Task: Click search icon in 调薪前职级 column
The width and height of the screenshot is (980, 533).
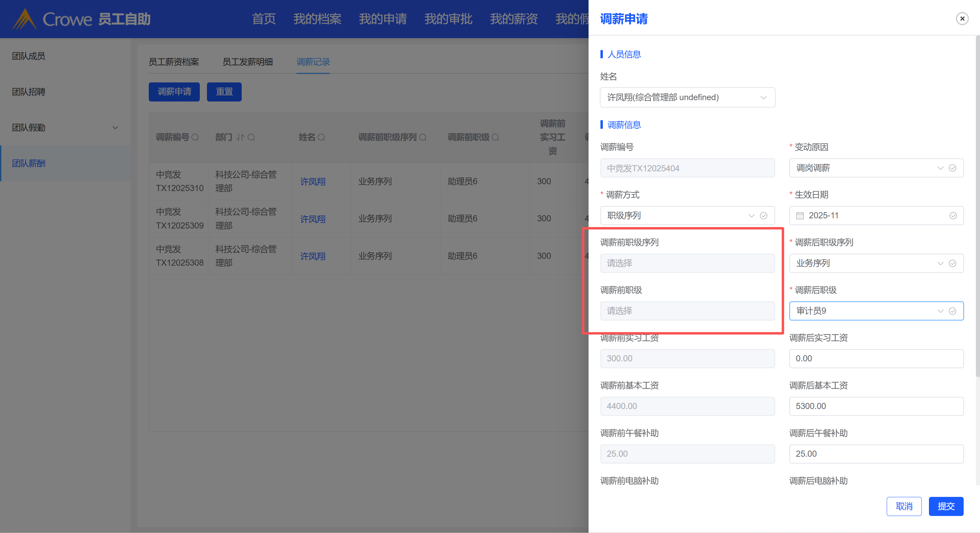Action: tap(495, 137)
